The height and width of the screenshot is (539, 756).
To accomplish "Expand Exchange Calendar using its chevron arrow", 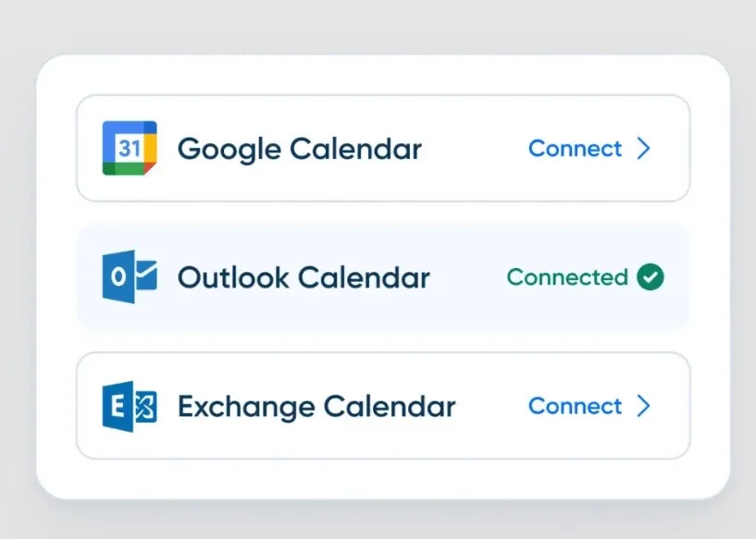I will click(645, 406).
